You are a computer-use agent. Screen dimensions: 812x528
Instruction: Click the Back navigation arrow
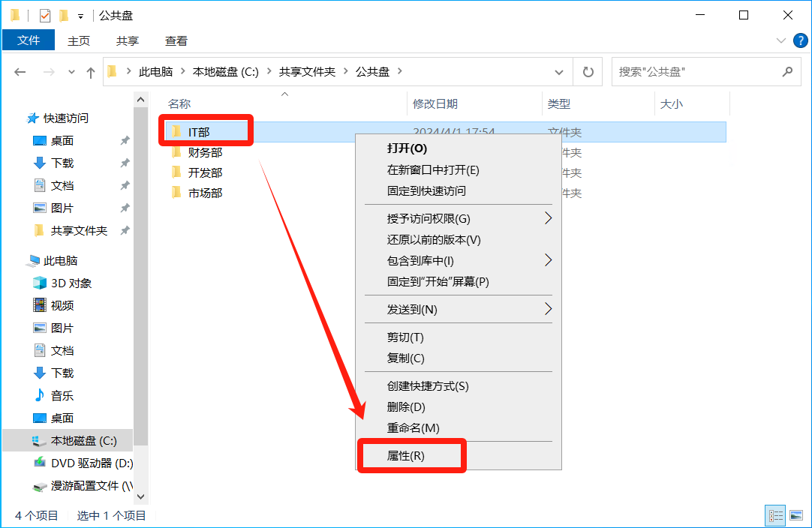coord(20,72)
